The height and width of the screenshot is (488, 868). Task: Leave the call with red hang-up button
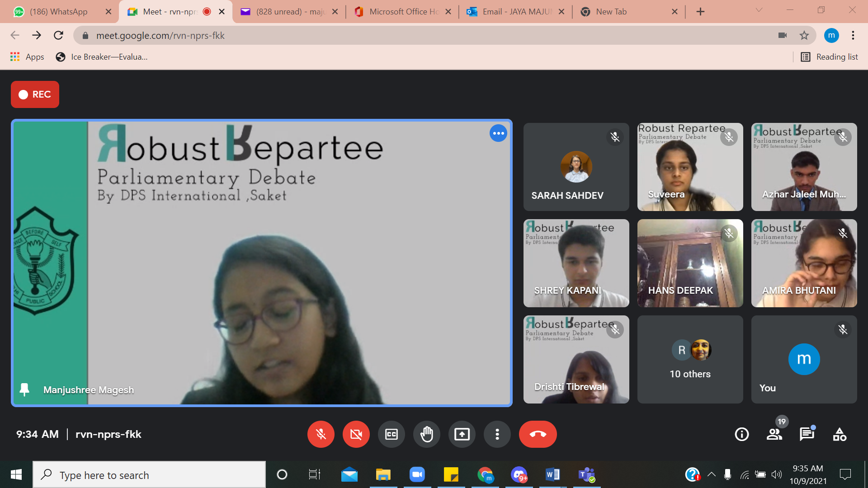(x=538, y=434)
